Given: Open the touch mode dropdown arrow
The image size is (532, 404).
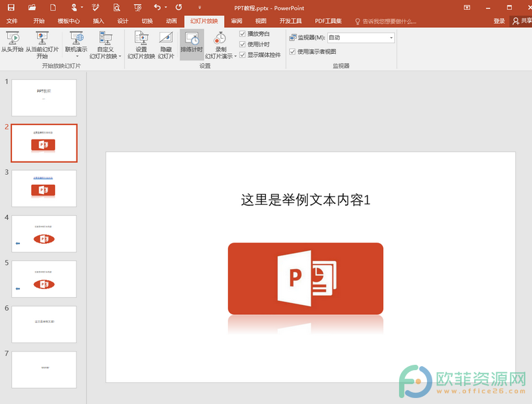Looking at the screenshot, I should 82,7.
